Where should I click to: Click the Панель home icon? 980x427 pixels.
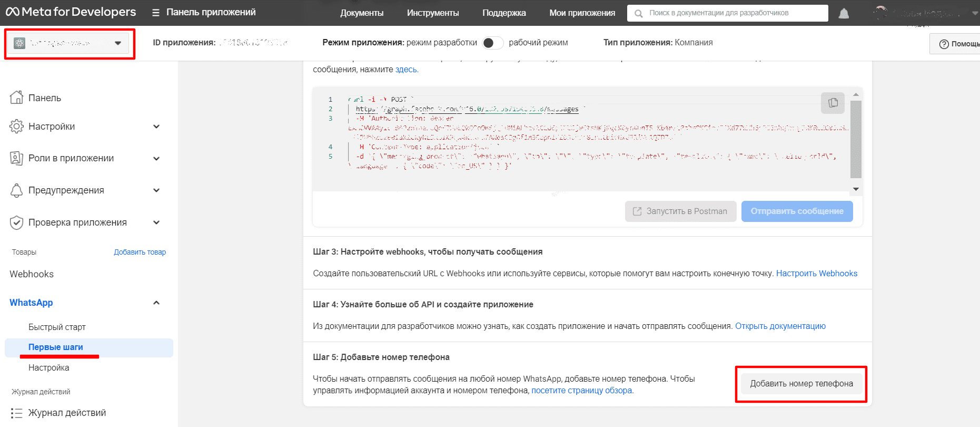(17, 98)
